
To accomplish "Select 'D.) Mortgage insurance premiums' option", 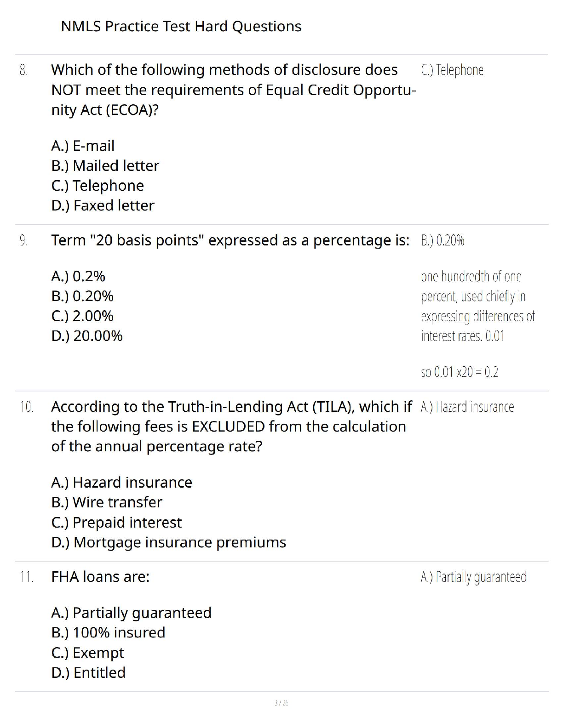I will pyautogui.click(x=168, y=543).
